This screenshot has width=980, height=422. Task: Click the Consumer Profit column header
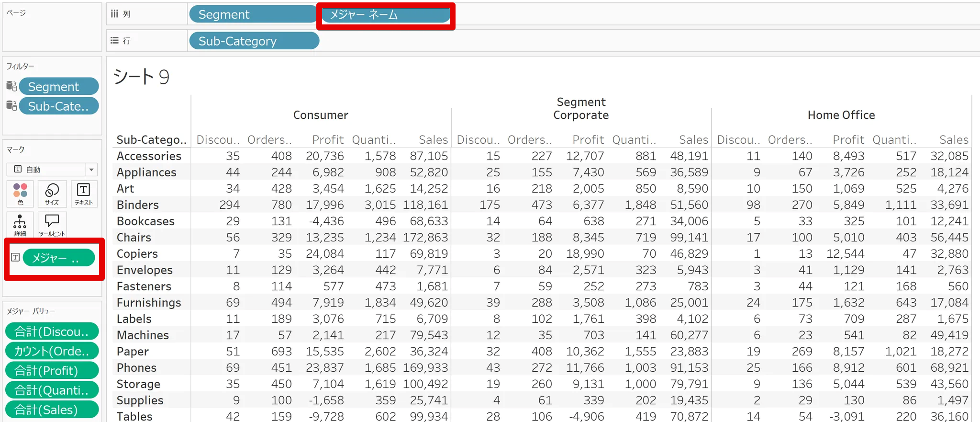(x=328, y=140)
